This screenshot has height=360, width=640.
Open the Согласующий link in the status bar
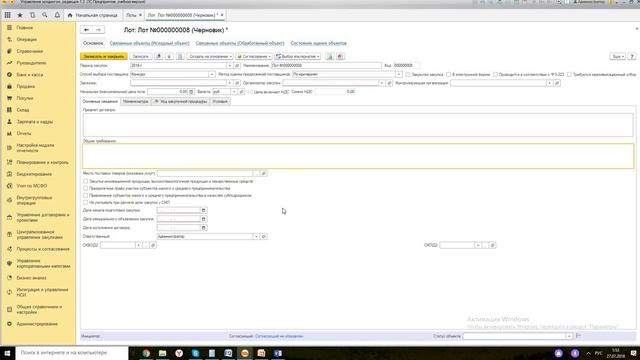pyautogui.click(x=279, y=336)
